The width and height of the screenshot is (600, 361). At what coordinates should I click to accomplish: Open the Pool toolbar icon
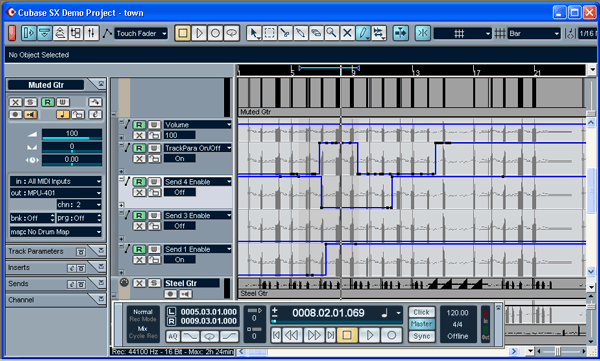(x=76, y=33)
